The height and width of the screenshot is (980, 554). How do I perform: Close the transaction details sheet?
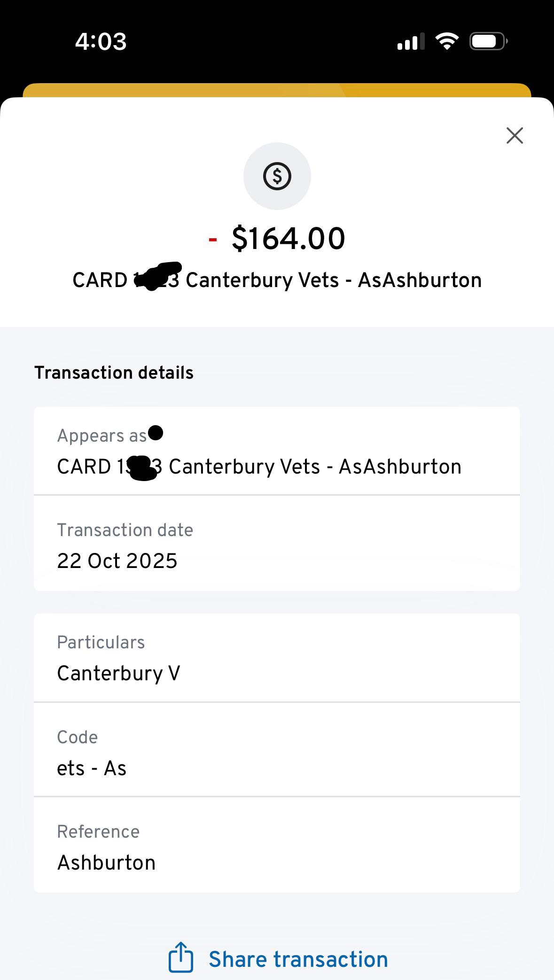tap(515, 135)
